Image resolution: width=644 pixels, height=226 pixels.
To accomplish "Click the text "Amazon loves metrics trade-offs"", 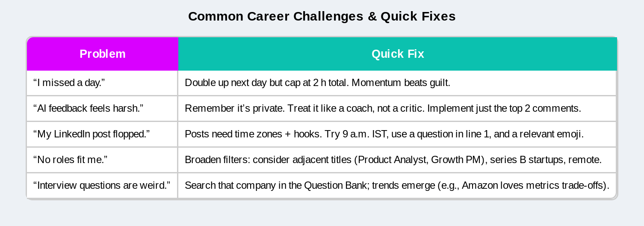I will tap(534, 186).
